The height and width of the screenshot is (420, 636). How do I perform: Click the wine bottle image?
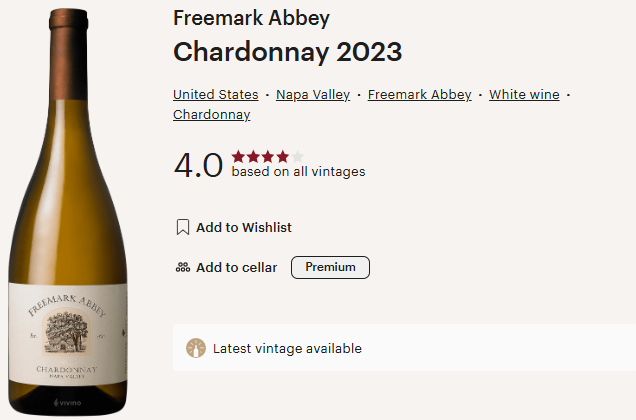click(x=68, y=212)
